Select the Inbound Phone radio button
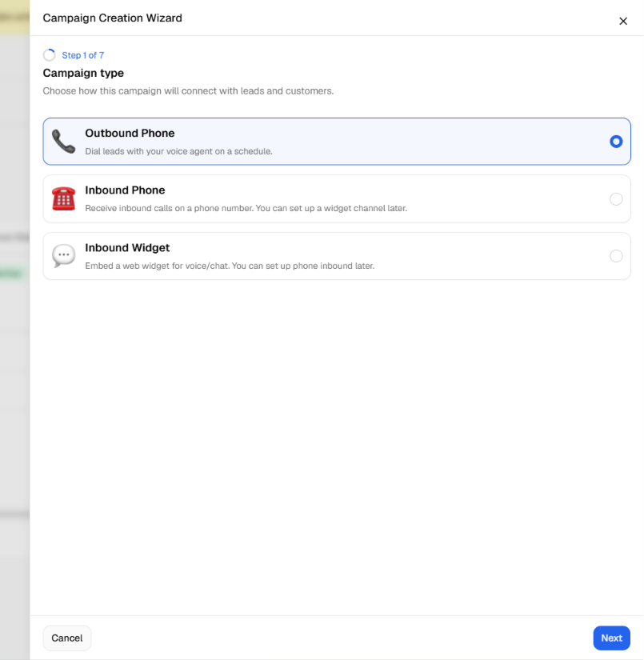 (616, 199)
